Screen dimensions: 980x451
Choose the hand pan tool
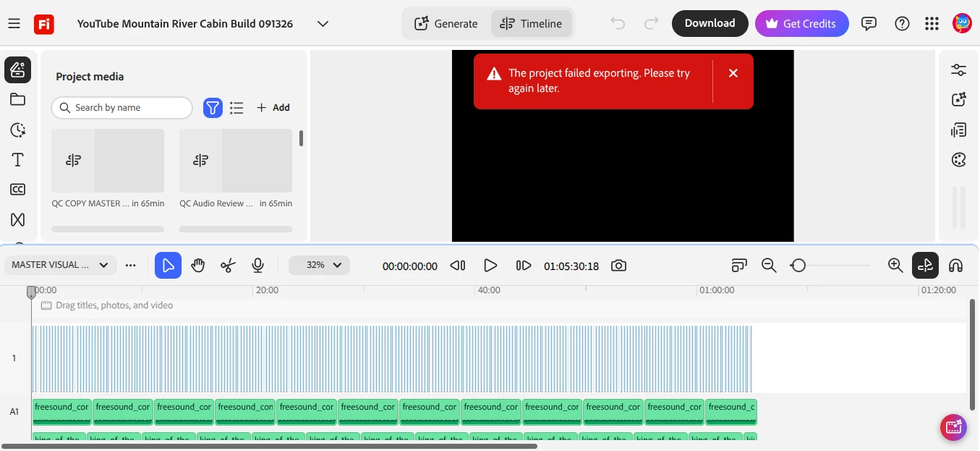198,266
